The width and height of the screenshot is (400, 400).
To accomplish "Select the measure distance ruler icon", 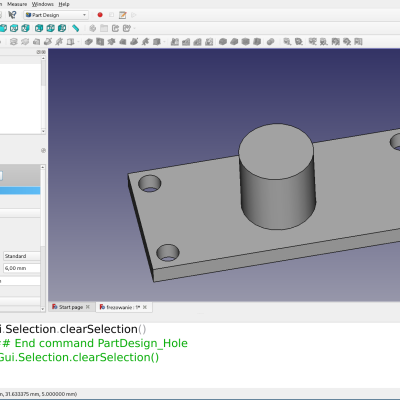I will tap(76, 28).
